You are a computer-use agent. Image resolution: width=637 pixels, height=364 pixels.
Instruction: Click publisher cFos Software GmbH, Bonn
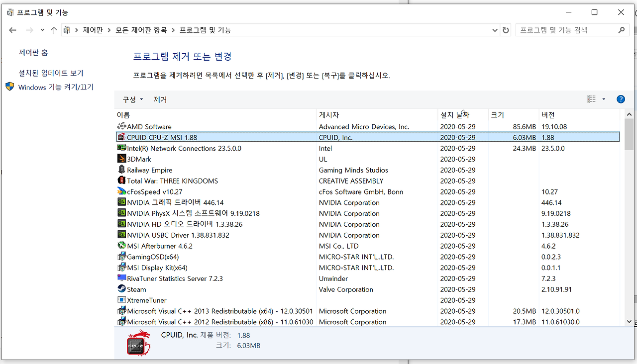(361, 191)
